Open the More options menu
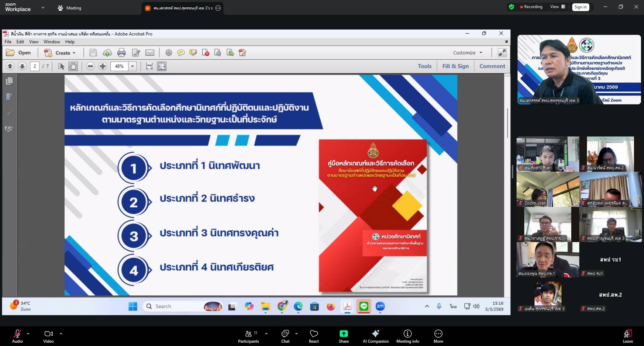 pos(438,336)
